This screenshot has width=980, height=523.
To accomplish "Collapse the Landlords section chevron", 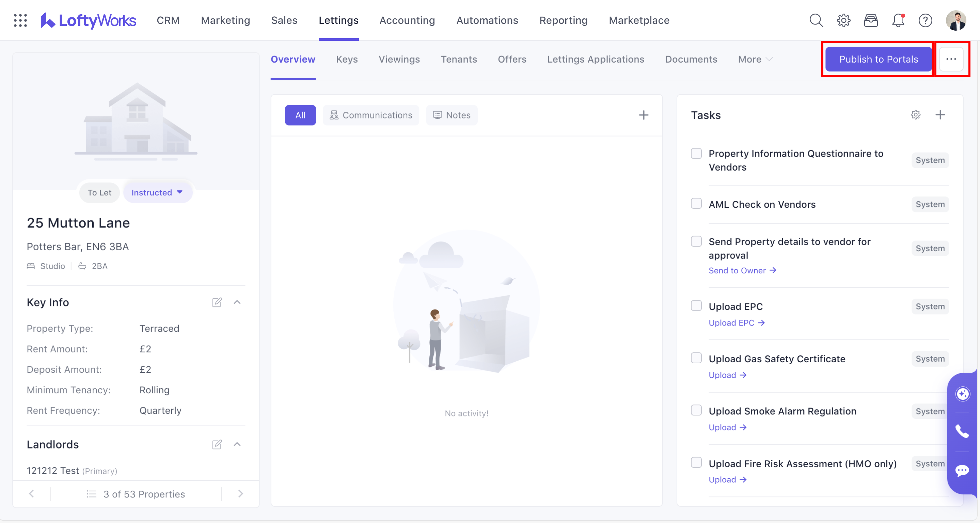I will tap(237, 444).
